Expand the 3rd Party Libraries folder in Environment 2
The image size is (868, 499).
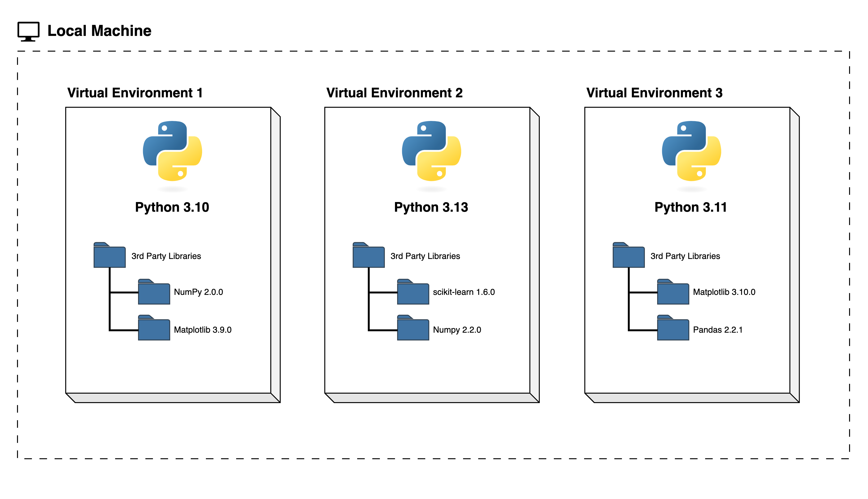point(368,256)
